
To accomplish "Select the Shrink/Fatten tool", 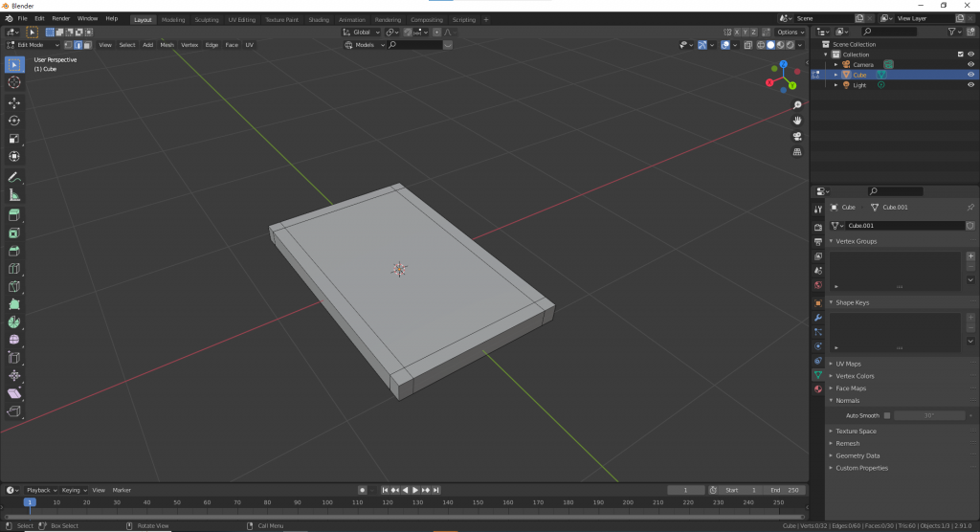I will pyautogui.click(x=14, y=376).
